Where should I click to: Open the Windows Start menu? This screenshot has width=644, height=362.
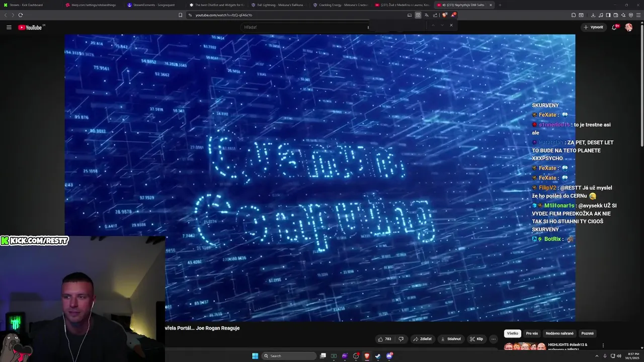(x=255, y=356)
